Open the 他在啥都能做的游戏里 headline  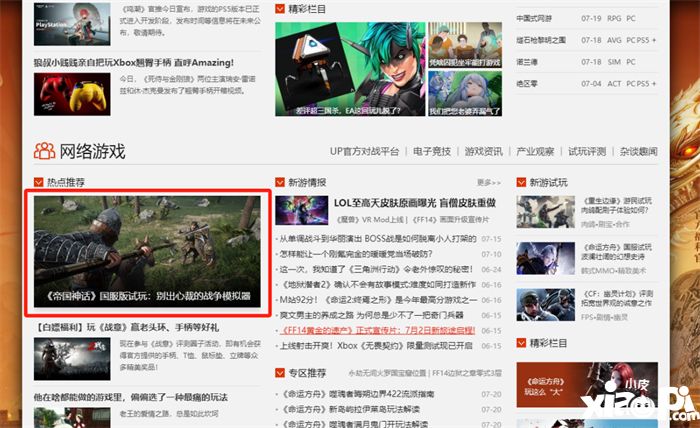tap(131, 397)
